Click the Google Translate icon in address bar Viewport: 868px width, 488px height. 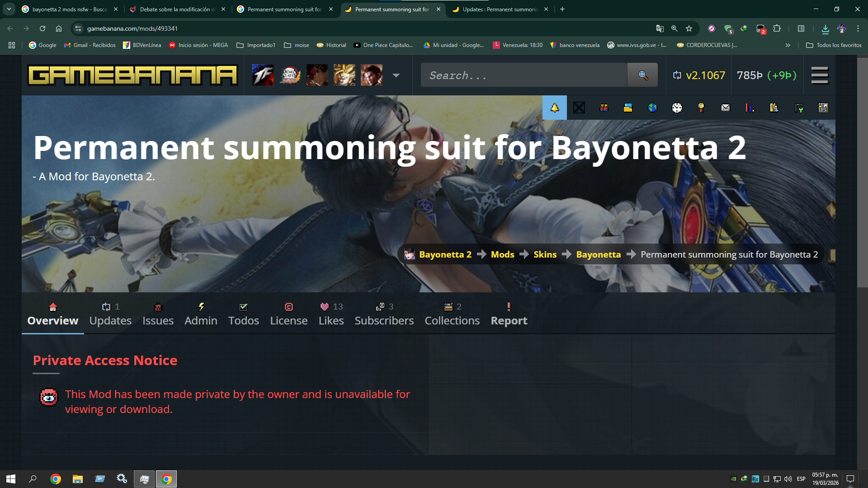click(x=660, y=28)
